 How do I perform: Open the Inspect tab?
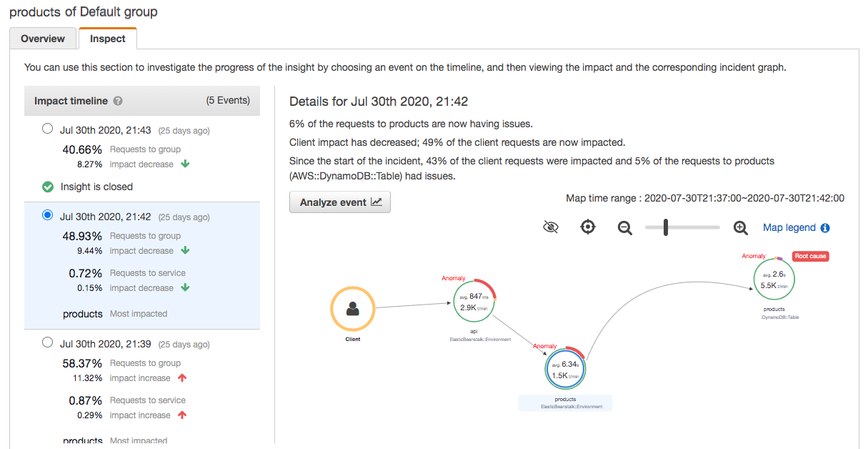pos(107,39)
